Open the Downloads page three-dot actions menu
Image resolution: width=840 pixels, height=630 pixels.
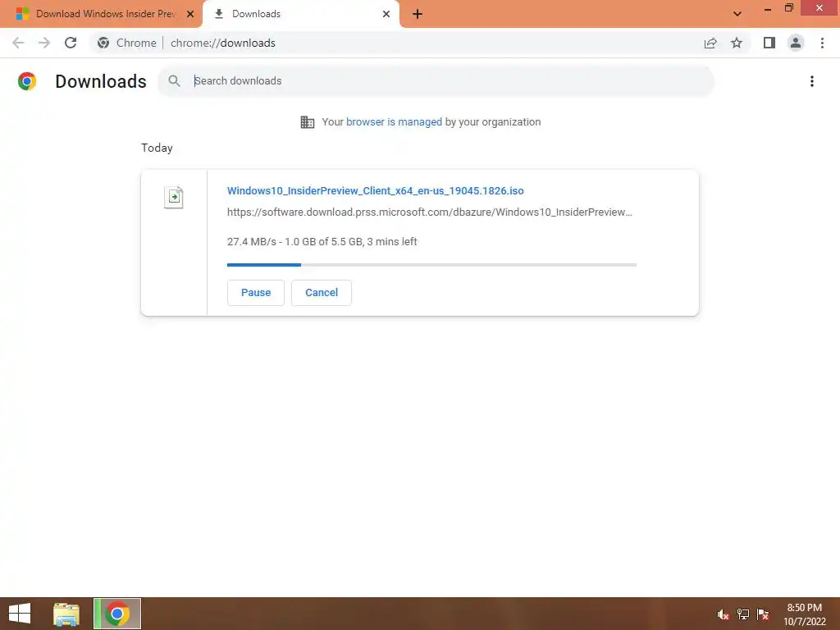click(812, 81)
